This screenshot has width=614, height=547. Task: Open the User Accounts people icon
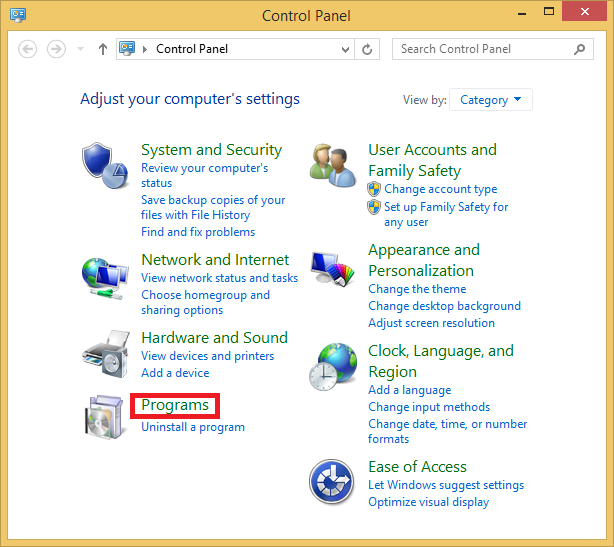[332, 166]
